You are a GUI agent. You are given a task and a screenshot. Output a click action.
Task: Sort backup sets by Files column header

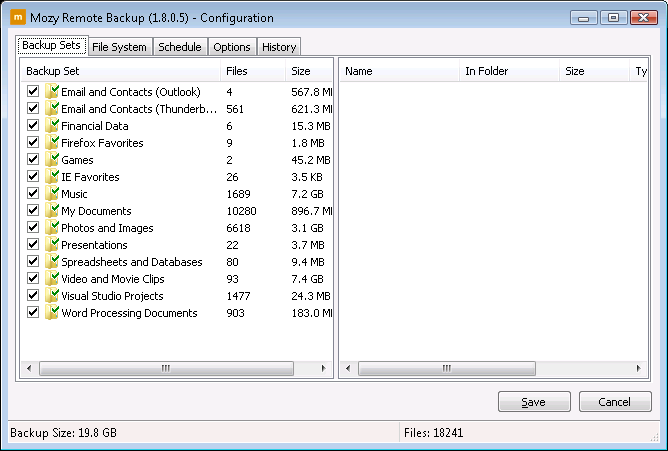point(252,71)
